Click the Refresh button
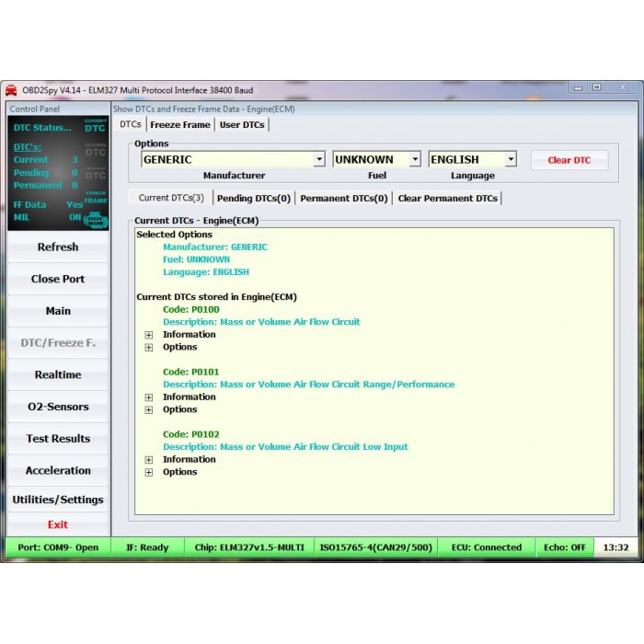 click(x=58, y=247)
